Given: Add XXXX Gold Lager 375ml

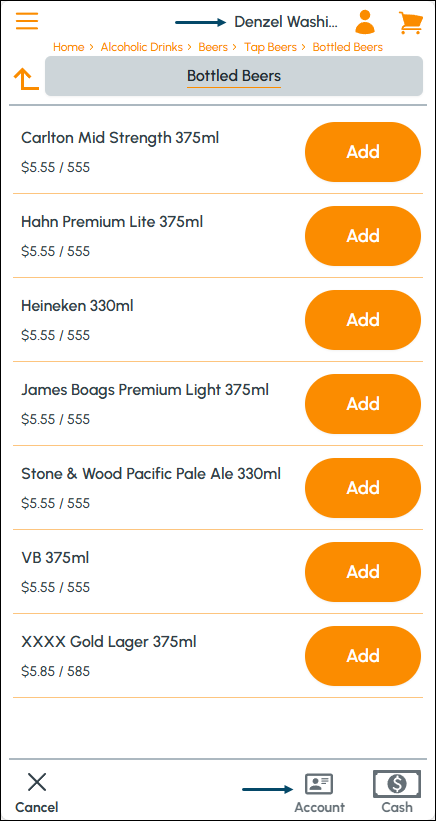Looking at the screenshot, I should [x=363, y=656].
